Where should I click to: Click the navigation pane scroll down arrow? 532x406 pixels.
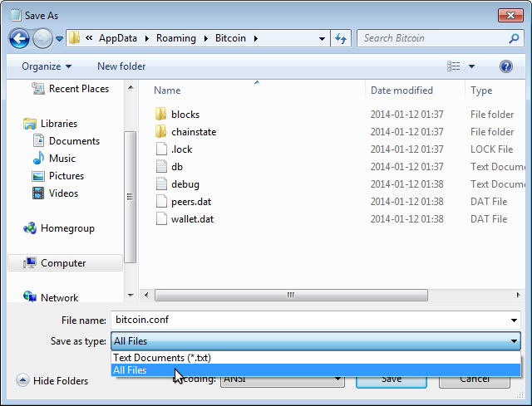pos(131,296)
